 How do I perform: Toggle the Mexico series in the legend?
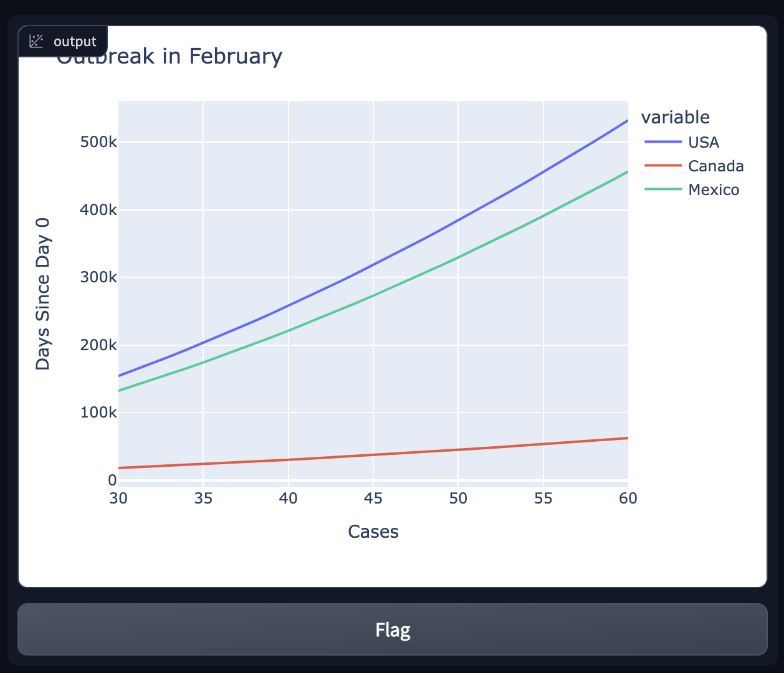coord(714,190)
